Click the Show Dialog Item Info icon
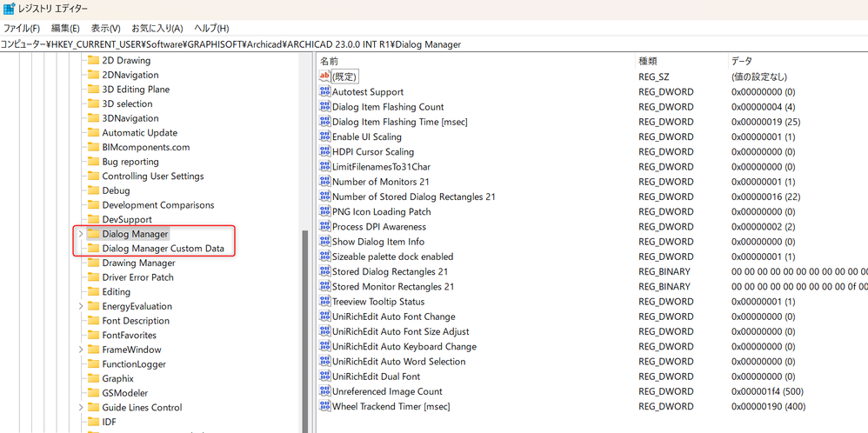The height and width of the screenshot is (433, 868). (325, 241)
